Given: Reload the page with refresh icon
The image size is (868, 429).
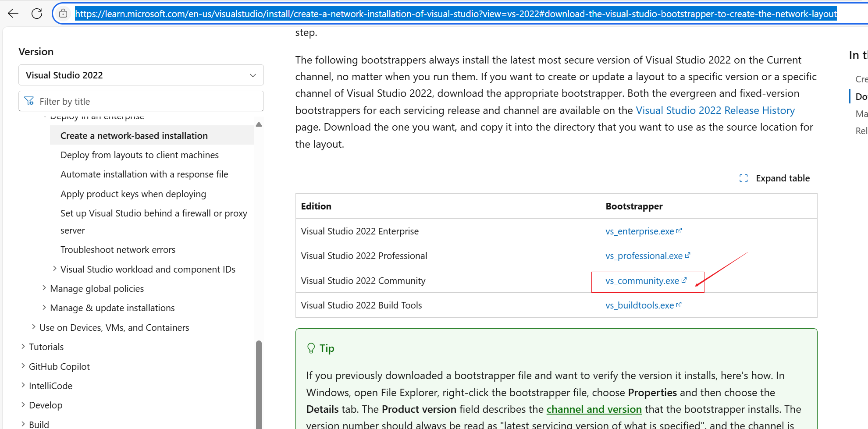Looking at the screenshot, I should coord(37,14).
